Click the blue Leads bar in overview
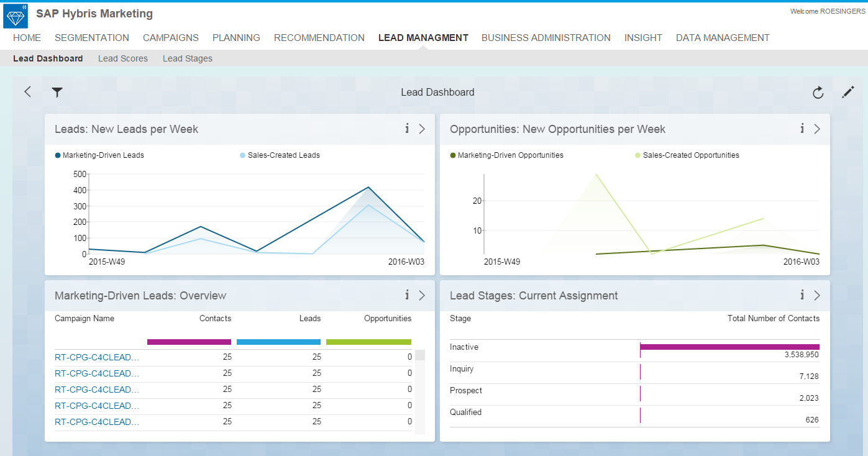 278,342
